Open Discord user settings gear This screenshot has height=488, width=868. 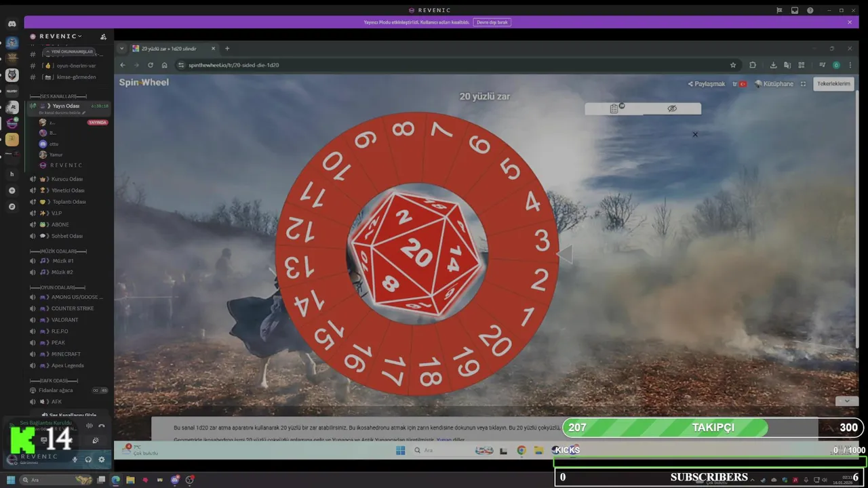[102, 459]
